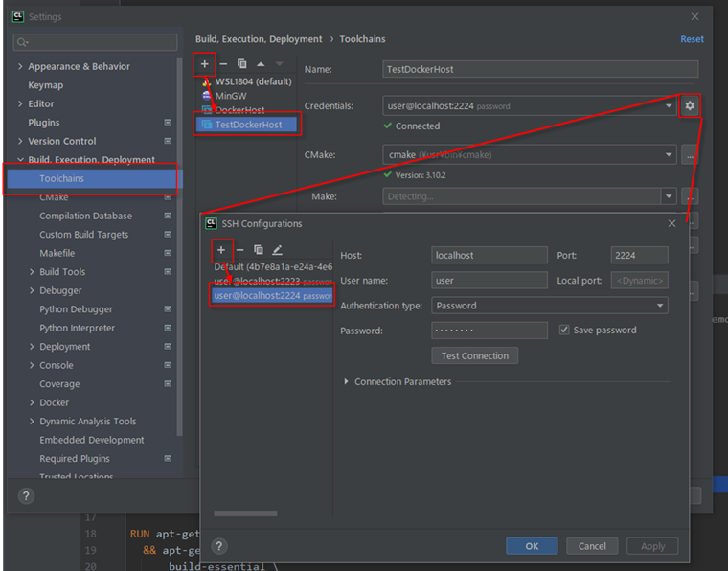Viewport: 728px width, 571px height.
Task: Open Keymap settings page
Action: [x=46, y=85]
